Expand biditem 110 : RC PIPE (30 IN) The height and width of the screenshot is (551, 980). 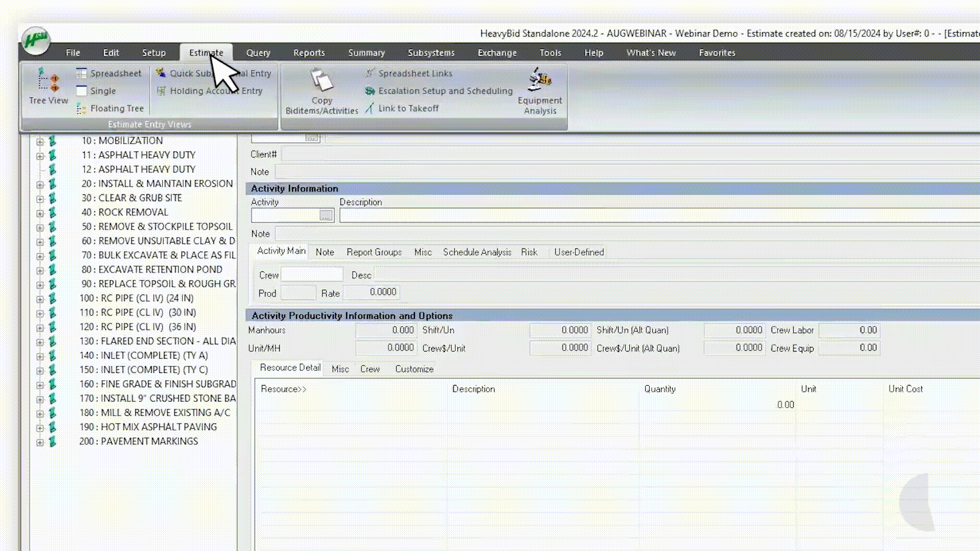40,313
